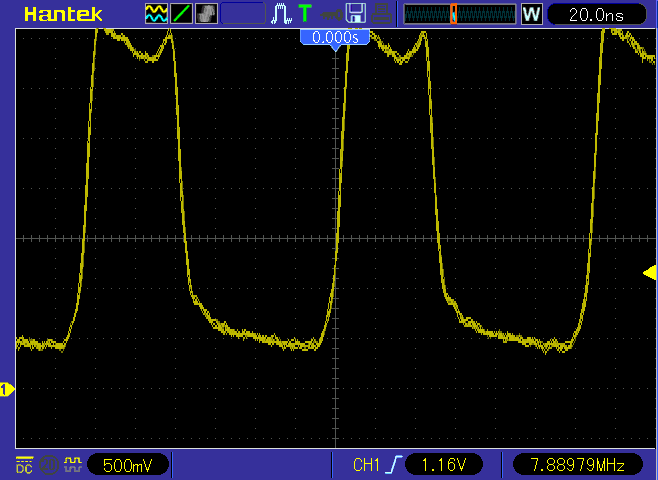Click the floppy disk save icon
Screen dimensions: 658x480
click(x=355, y=13)
